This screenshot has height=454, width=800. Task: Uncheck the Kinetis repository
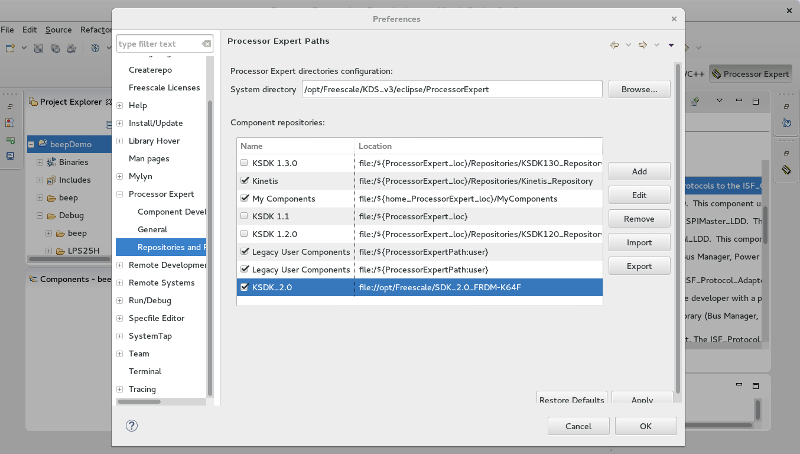pos(244,180)
